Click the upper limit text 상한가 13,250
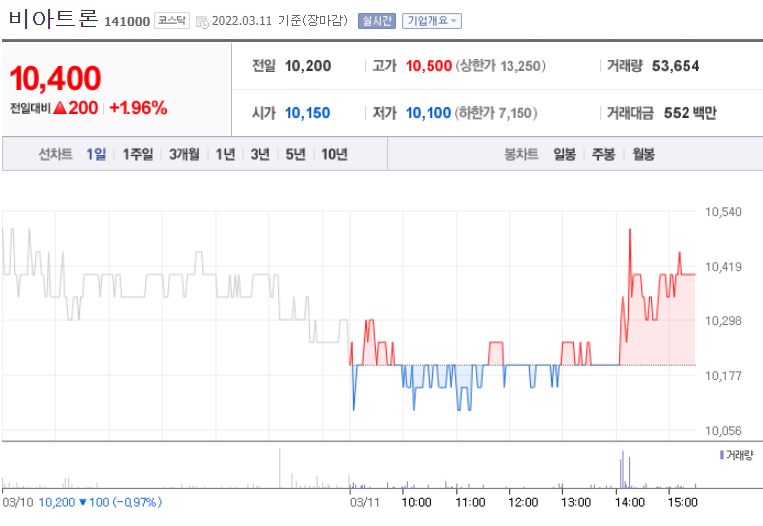 click(x=500, y=66)
